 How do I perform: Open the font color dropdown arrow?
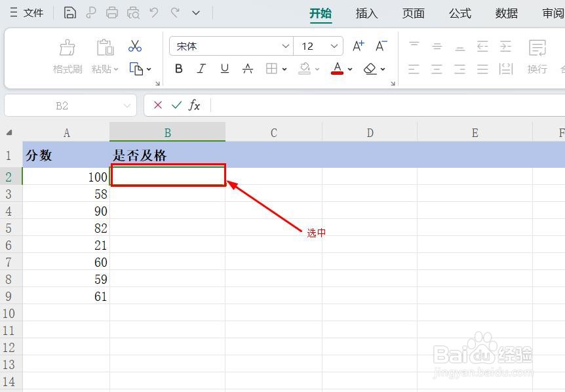tap(349, 69)
